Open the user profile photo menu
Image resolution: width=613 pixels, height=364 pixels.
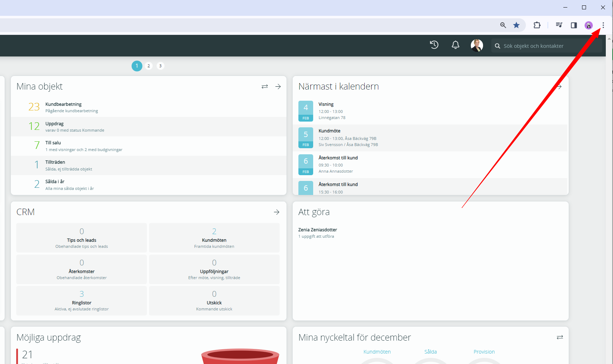pyautogui.click(x=477, y=45)
